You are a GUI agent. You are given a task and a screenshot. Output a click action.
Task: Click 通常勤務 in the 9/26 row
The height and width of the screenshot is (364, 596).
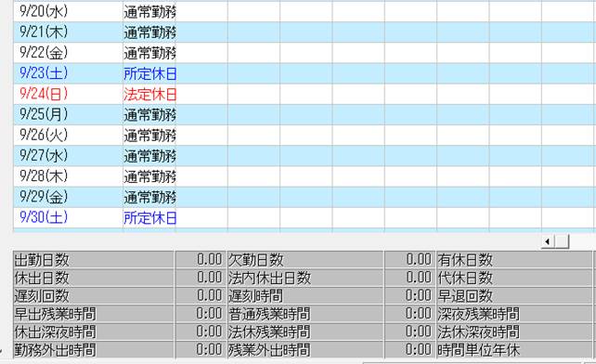(x=149, y=136)
